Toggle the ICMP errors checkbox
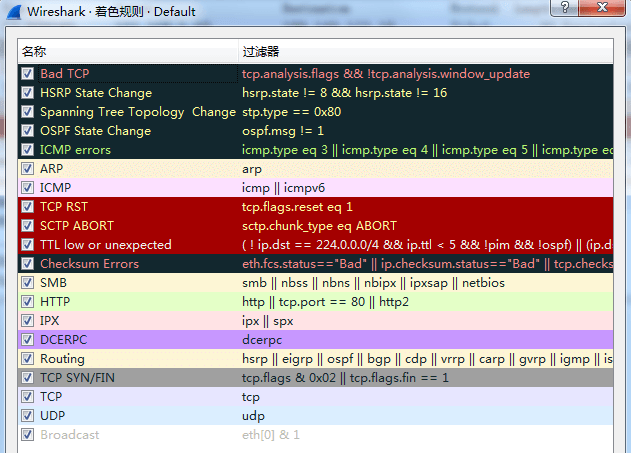631x453 pixels. (x=27, y=150)
